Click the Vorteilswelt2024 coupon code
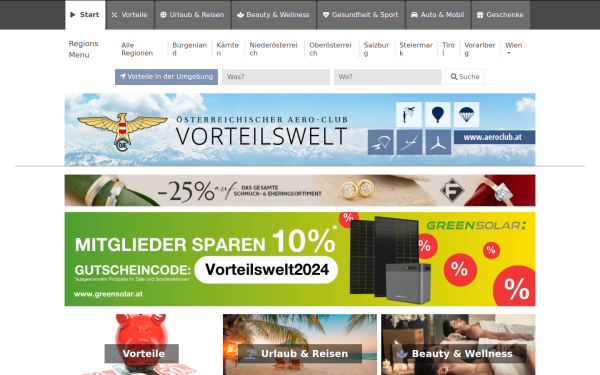 pyautogui.click(x=266, y=270)
